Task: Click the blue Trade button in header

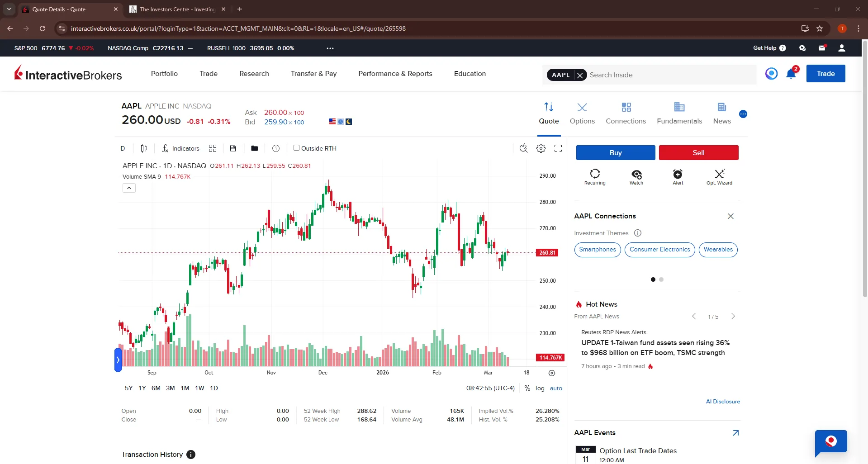Action: coord(825,74)
